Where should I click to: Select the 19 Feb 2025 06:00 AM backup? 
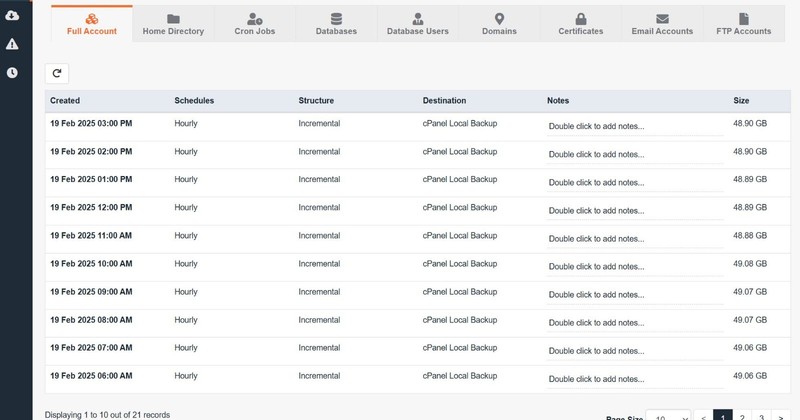pos(91,376)
